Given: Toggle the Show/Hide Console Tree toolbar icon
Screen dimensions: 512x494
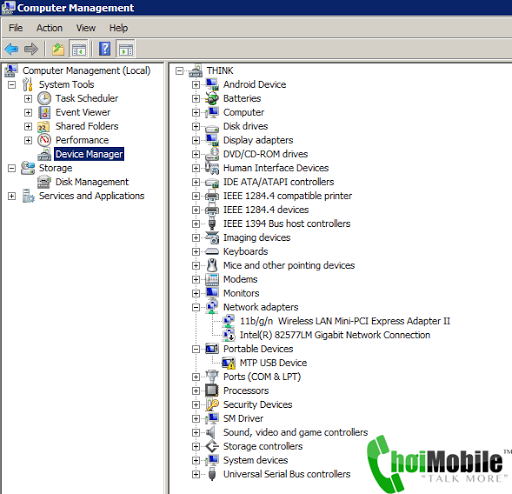Looking at the screenshot, I should coord(79,49).
